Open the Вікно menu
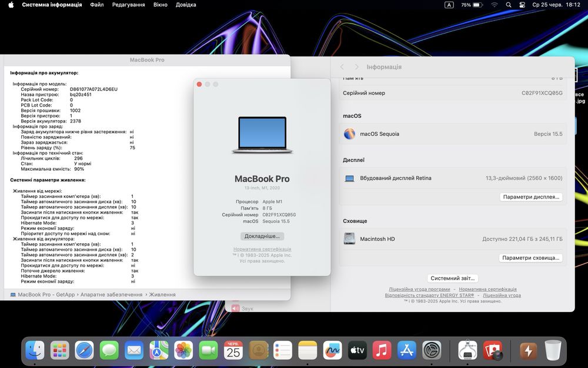This screenshot has width=588, height=368. 161,5
